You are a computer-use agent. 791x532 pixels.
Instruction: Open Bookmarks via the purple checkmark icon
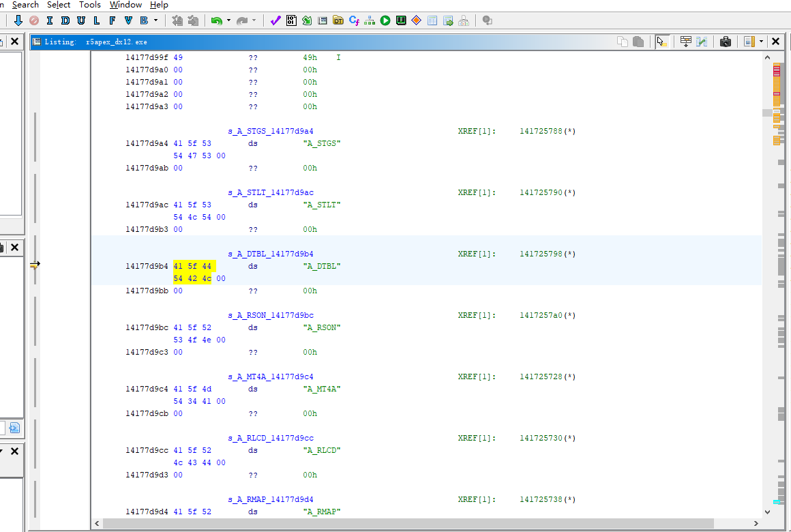point(275,20)
